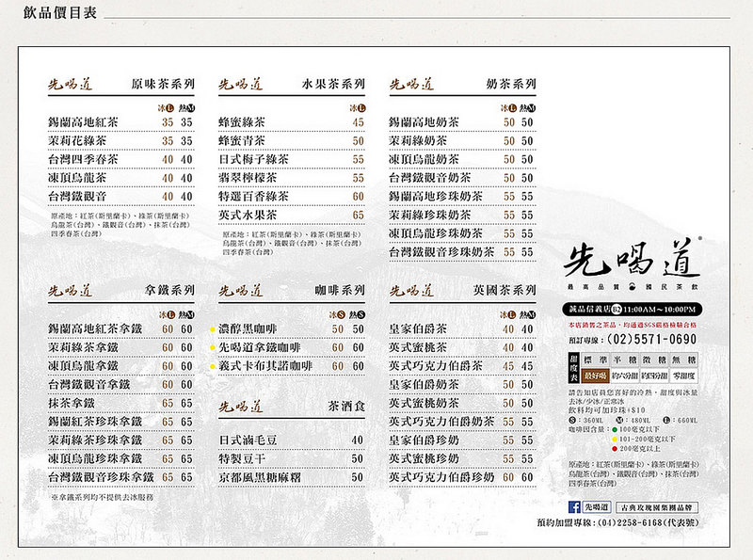Click the 先喝道 logo in 咖啡系列 header
The height and width of the screenshot is (560, 753).
(241, 291)
